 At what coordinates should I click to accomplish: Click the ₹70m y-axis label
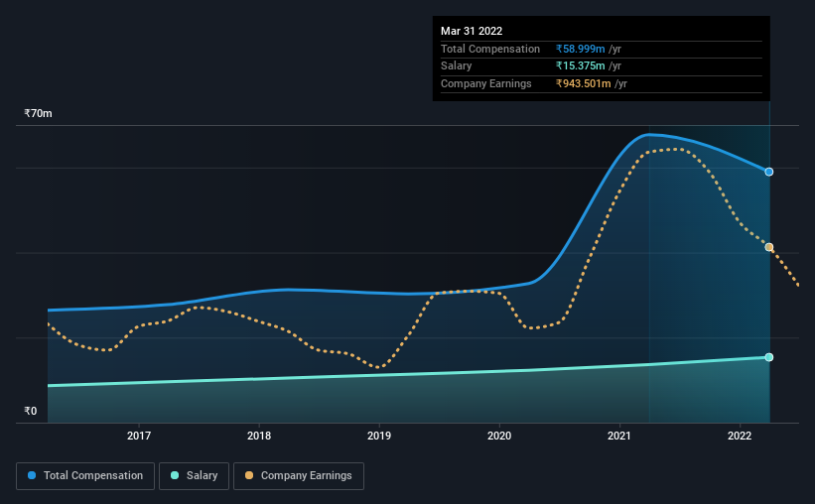pyautogui.click(x=38, y=113)
